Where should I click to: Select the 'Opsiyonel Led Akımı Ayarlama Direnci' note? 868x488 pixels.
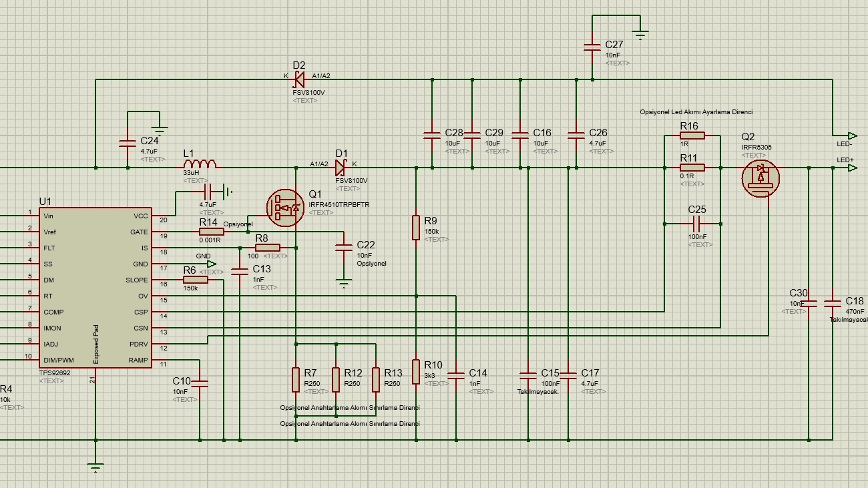(x=696, y=112)
